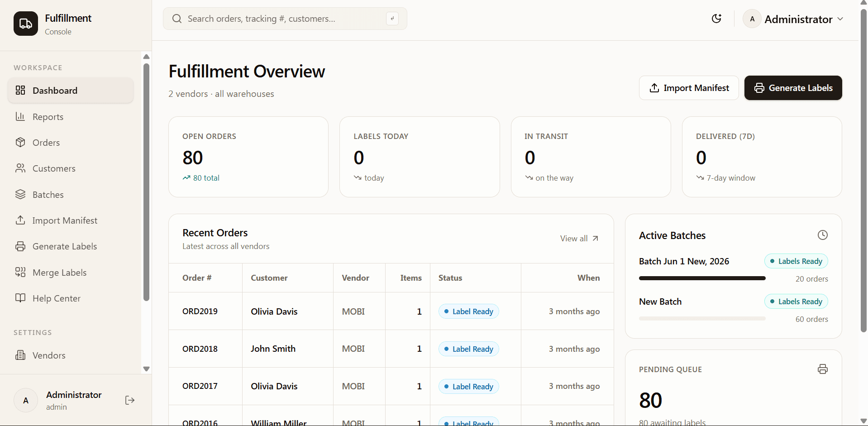
Task: Open the Administrator account dropdown
Action: (793, 19)
